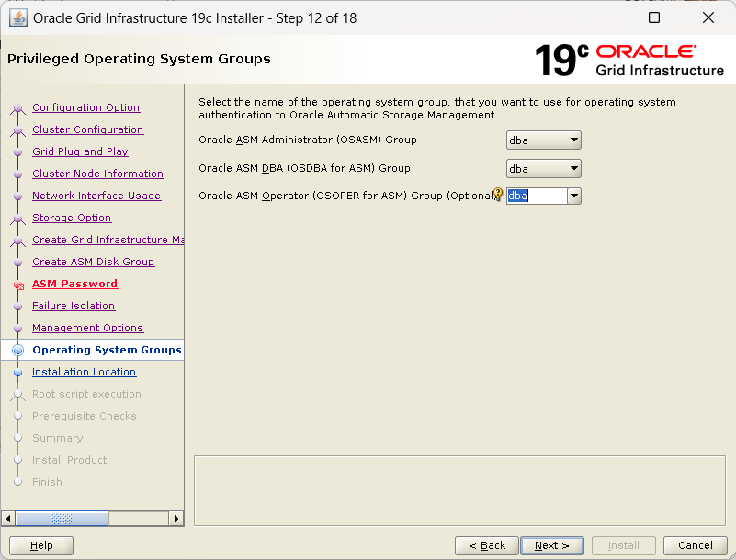The width and height of the screenshot is (736, 560).
Task: Expand the OSOPER for ASM group dropdown arrow
Action: 574,196
